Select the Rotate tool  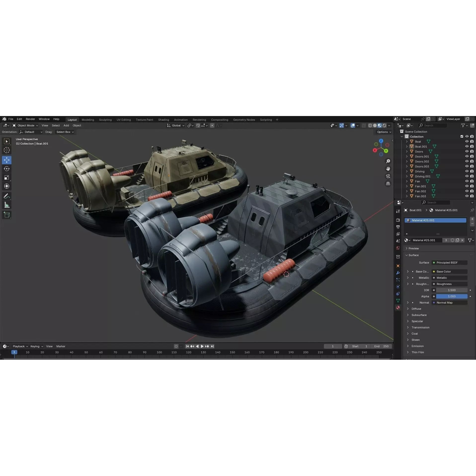pos(7,169)
